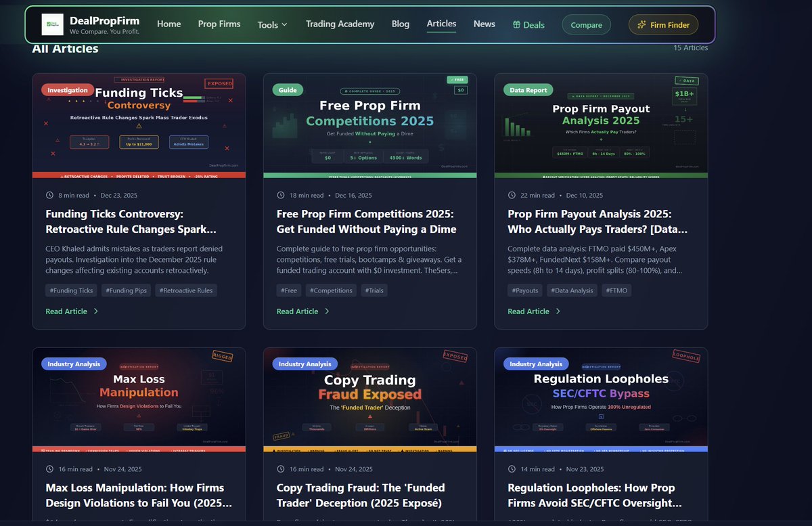Viewport: 812px width, 526px height.
Task: Click the Dec 16, 2025 date
Action: [354, 195]
